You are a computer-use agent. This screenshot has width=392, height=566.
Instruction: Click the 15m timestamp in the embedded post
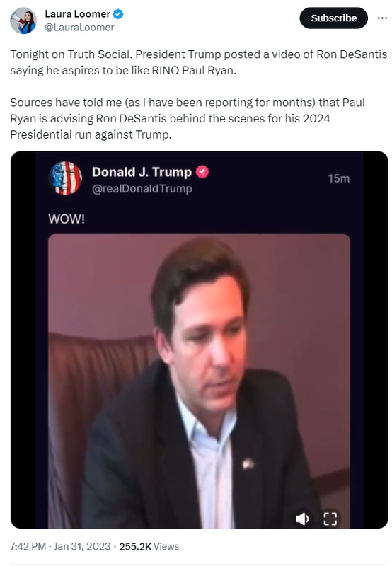tap(339, 178)
